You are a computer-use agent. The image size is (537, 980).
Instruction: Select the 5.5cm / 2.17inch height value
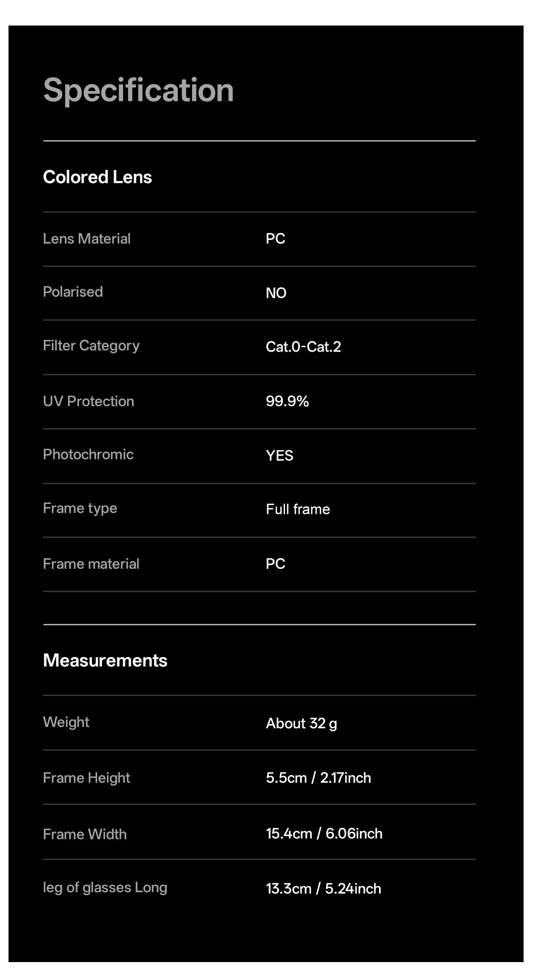point(318,778)
